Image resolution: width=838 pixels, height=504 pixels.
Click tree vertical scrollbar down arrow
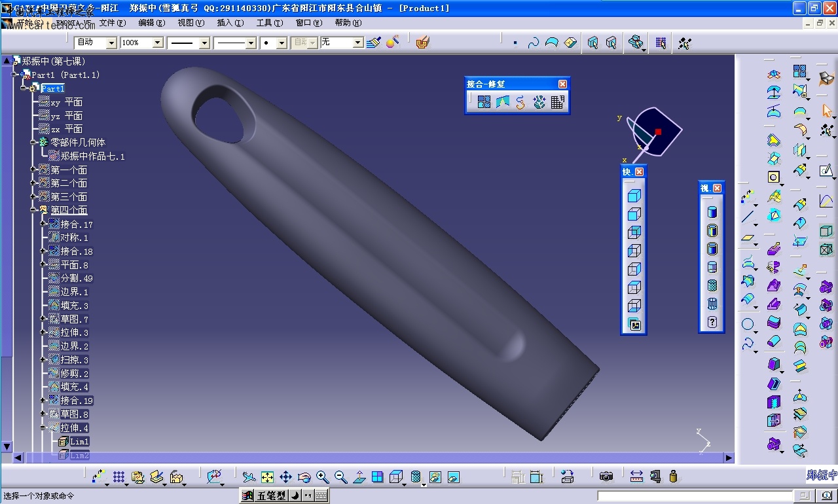click(x=7, y=446)
